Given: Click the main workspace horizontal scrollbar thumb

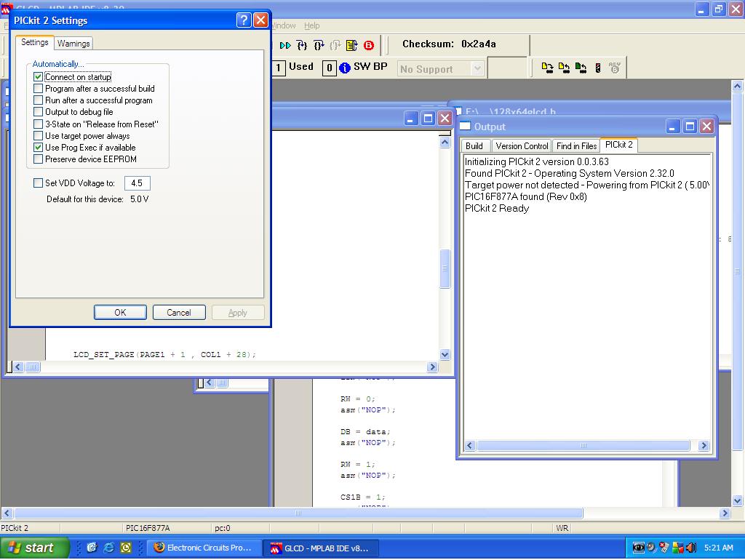Looking at the screenshot, I should pos(299,513).
